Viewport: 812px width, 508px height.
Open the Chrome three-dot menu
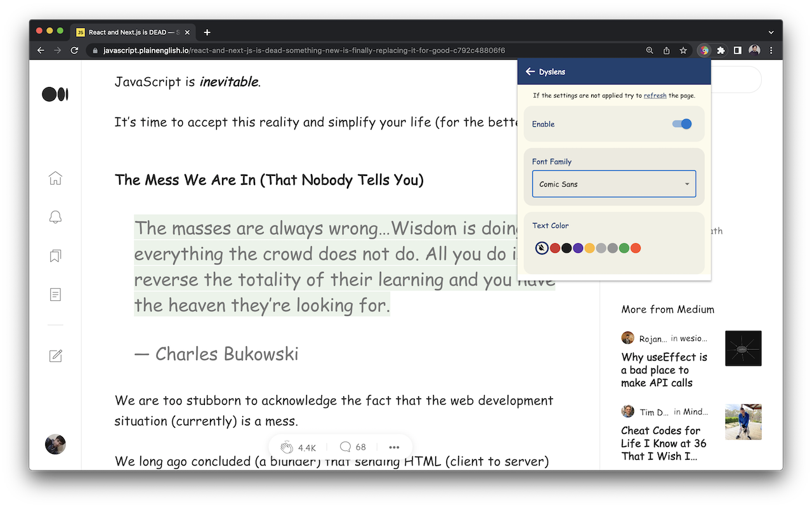tap(771, 50)
